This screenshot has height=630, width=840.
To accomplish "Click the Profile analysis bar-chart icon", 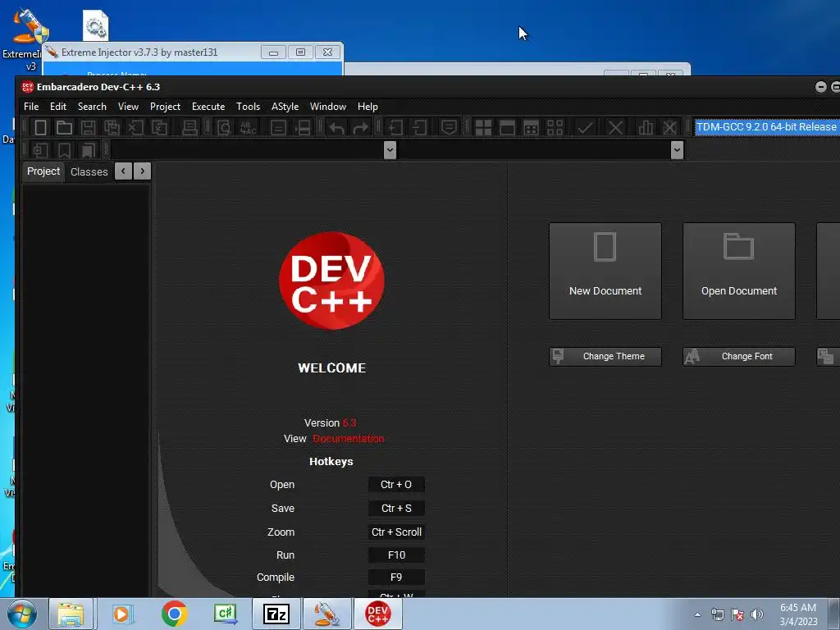I will (x=646, y=127).
